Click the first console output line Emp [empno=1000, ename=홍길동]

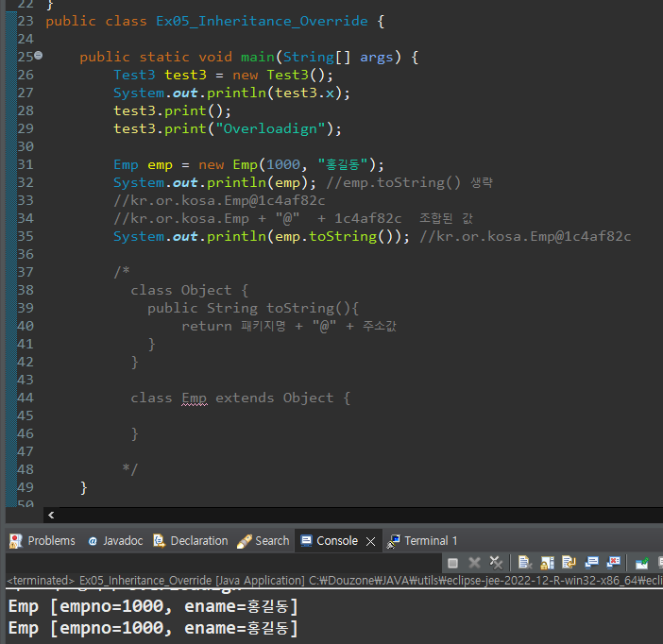153,606
